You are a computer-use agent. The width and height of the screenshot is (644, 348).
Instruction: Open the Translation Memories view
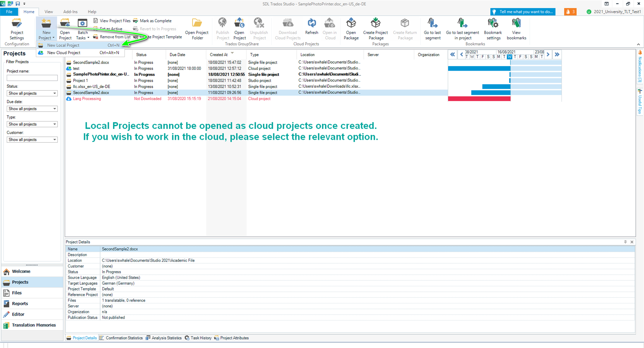coord(33,325)
